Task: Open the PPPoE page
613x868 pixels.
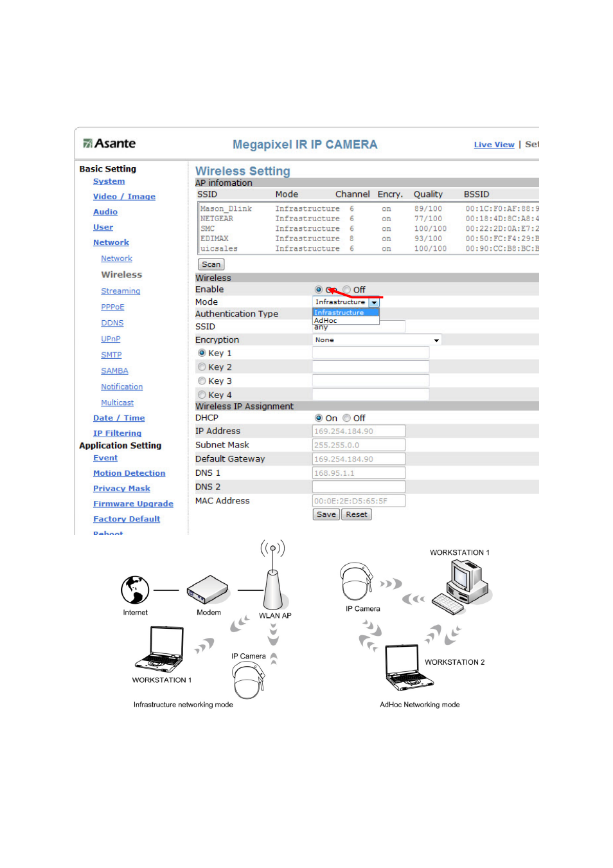Action: (x=112, y=307)
